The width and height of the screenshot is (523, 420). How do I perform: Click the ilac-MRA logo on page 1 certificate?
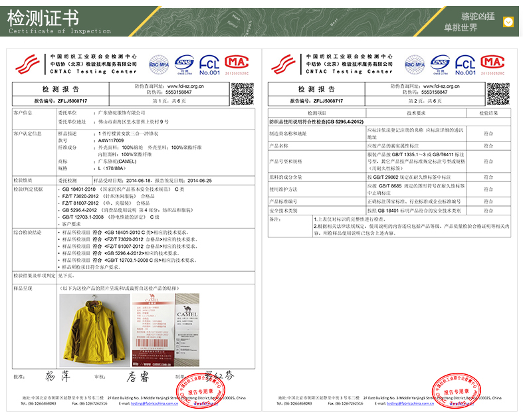click(159, 64)
